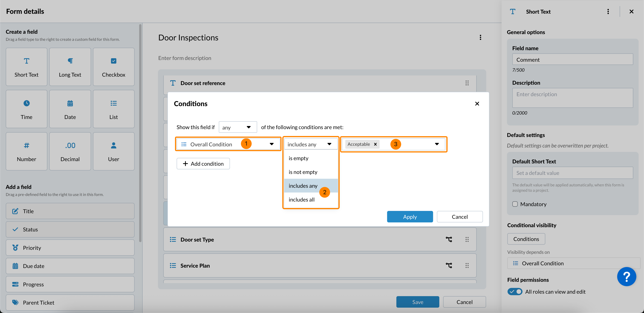The width and height of the screenshot is (644, 313).
Task: Pick the Decimal field type tile
Action: pyautogui.click(x=70, y=151)
